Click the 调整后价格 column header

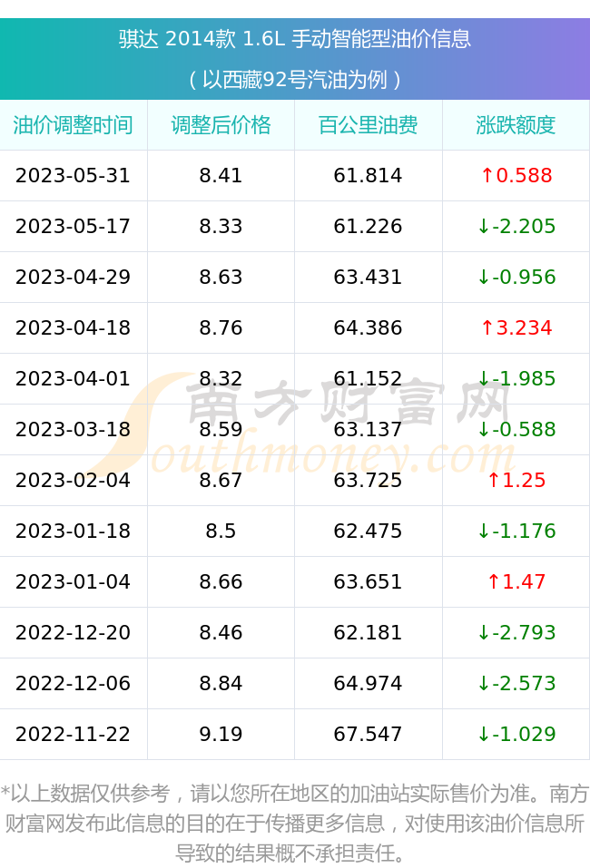tap(221, 125)
